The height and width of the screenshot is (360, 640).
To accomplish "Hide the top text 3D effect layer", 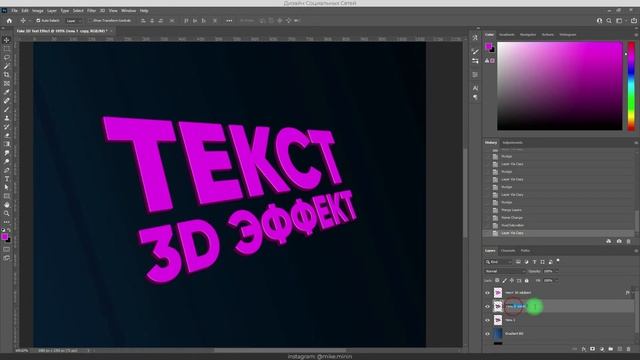I will click(x=487, y=293).
